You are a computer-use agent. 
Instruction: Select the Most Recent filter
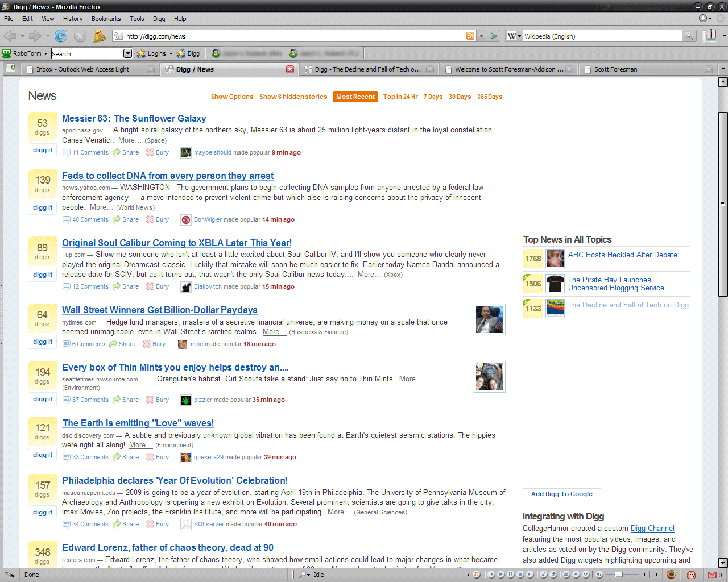tap(355, 97)
